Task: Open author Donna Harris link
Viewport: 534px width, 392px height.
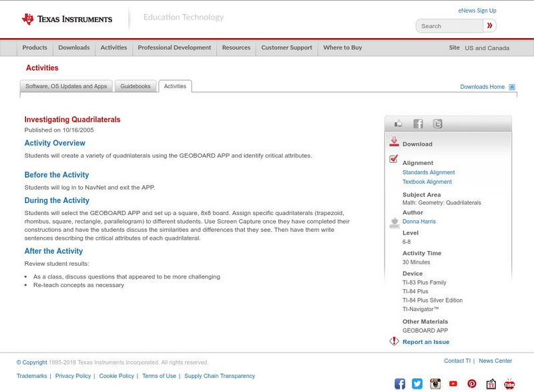Action: click(x=419, y=221)
